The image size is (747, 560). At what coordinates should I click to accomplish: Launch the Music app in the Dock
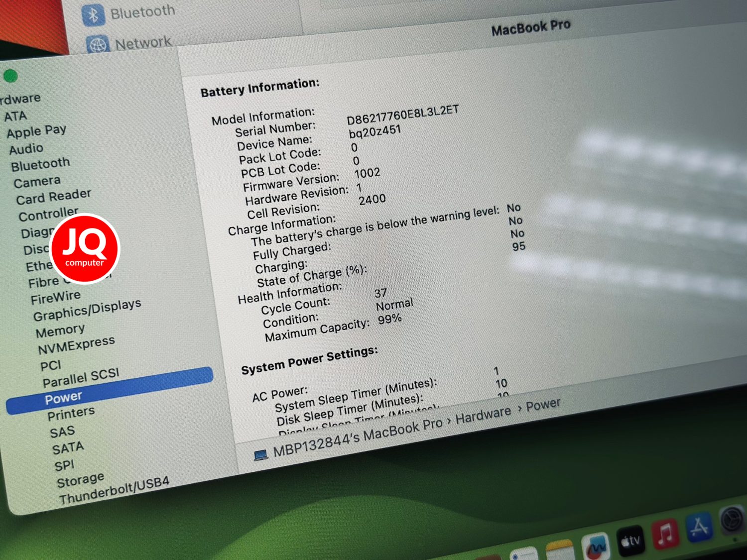(666, 534)
